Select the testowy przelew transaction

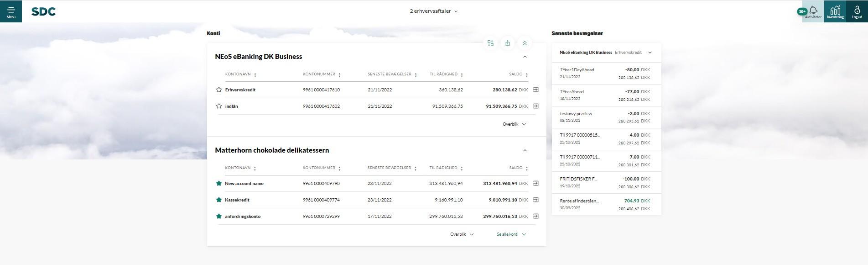pyautogui.click(x=606, y=117)
